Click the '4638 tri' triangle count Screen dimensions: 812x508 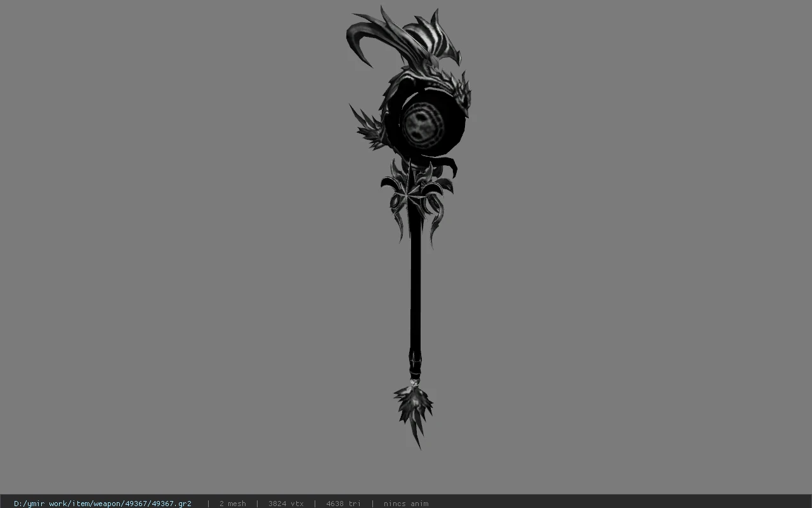(343, 504)
